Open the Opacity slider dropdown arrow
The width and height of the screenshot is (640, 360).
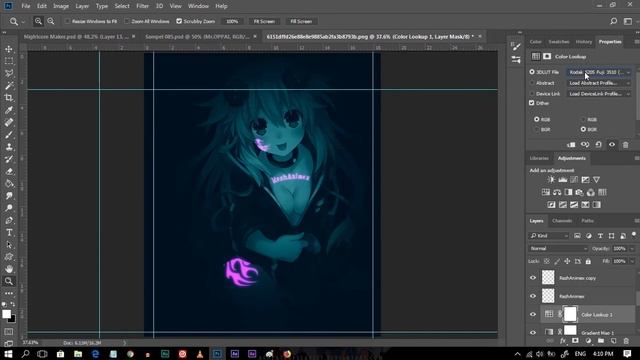(632, 249)
